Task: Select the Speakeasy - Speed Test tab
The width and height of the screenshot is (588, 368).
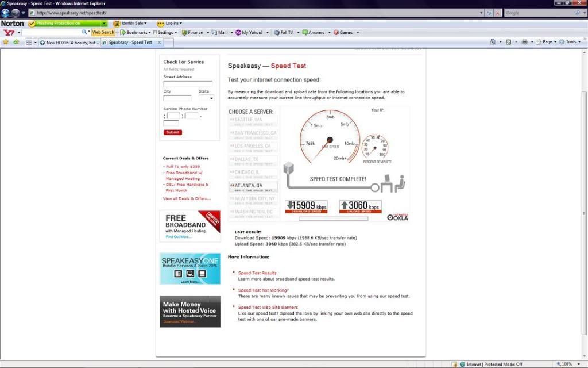Action: [x=131, y=43]
